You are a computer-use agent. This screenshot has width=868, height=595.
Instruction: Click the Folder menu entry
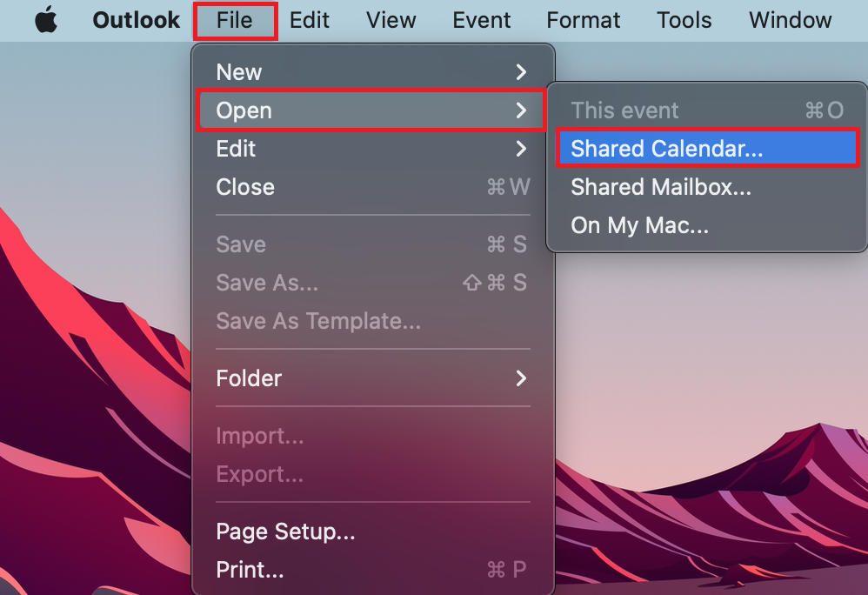250,378
